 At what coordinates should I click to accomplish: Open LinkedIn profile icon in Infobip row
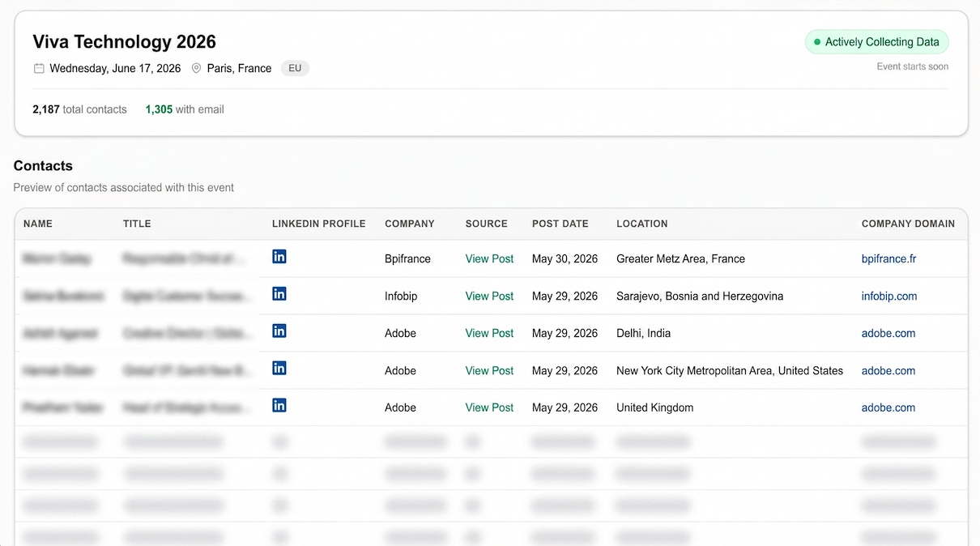pyautogui.click(x=279, y=293)
